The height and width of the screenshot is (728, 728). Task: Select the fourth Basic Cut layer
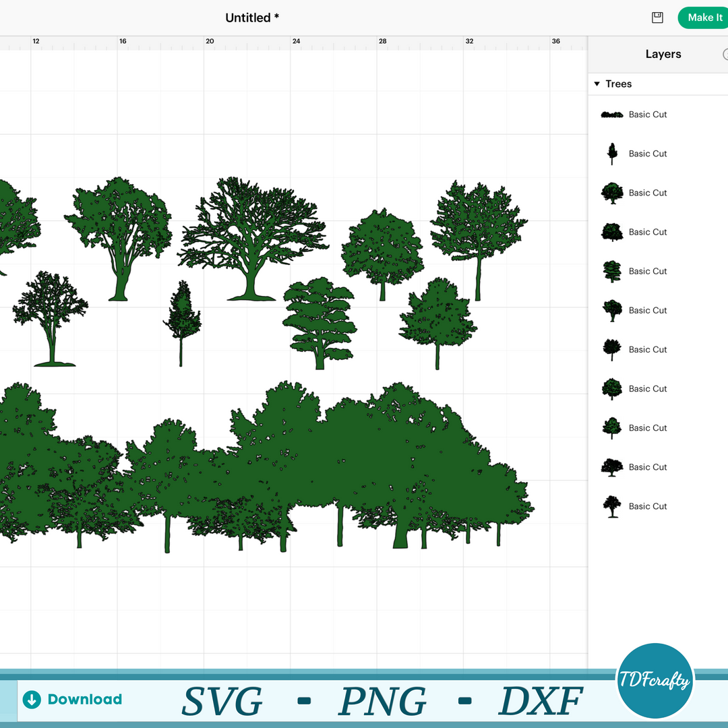648,232
